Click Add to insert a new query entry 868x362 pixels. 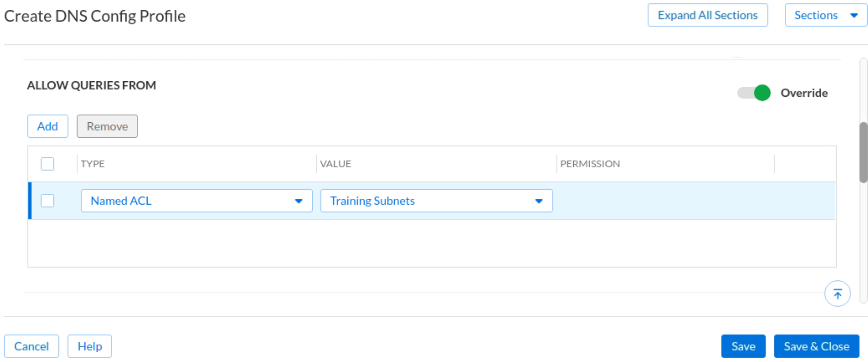[47, 126]
